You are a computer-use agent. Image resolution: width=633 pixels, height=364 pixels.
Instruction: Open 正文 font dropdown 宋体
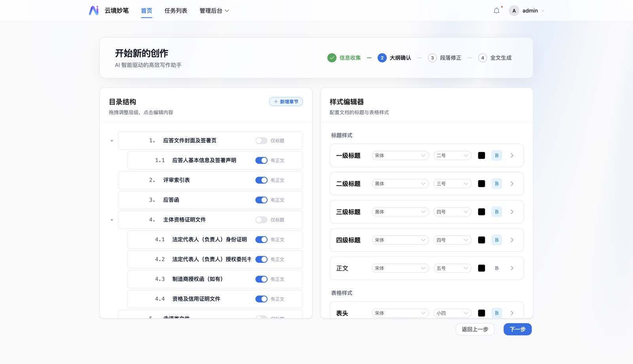(x=400, y=268)
